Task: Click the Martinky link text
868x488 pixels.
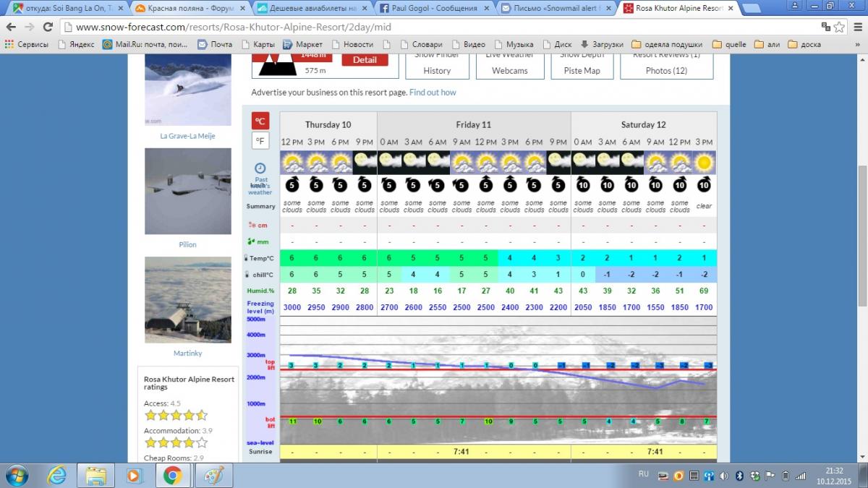Action: [187, 354]
